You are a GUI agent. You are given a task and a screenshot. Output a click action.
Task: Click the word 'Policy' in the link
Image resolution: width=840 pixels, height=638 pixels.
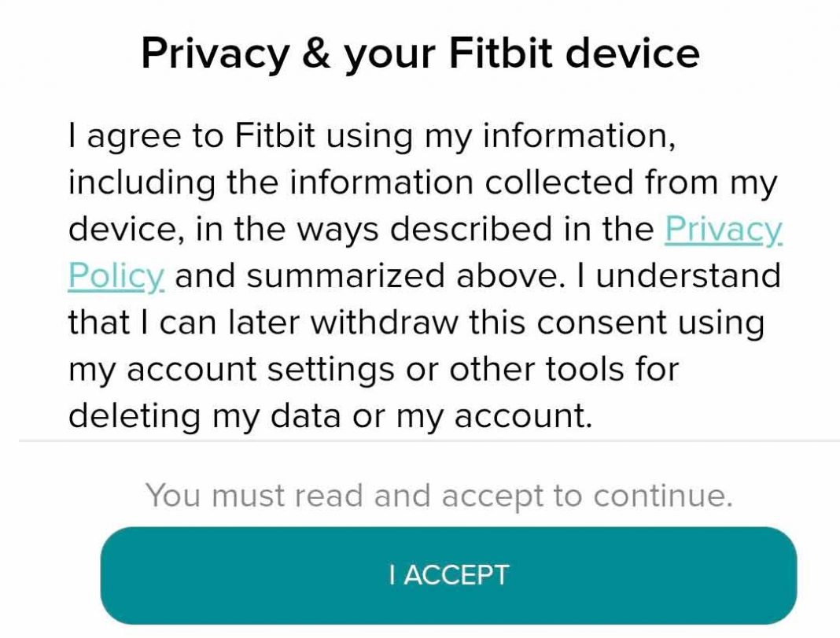coord(115,275)
